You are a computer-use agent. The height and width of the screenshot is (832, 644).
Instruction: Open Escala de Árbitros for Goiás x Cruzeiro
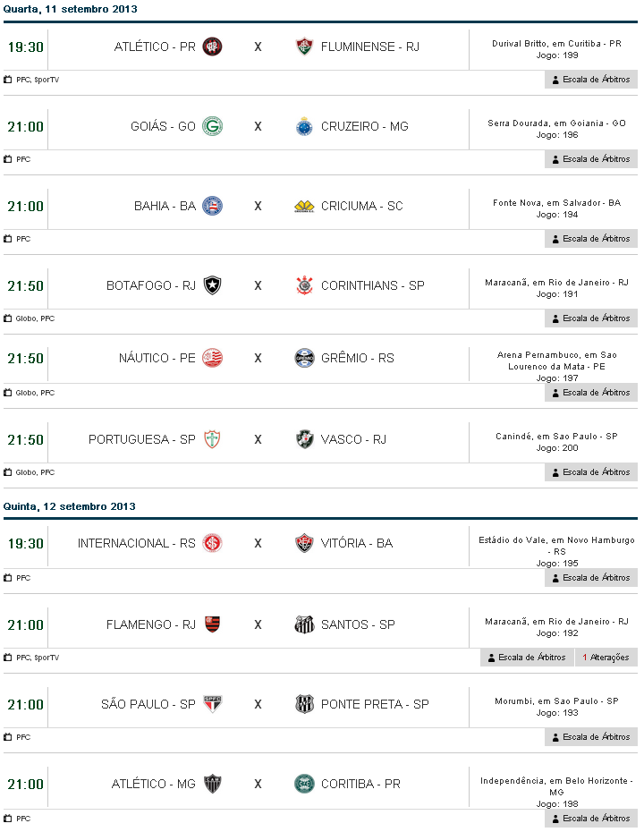[591, 159]
